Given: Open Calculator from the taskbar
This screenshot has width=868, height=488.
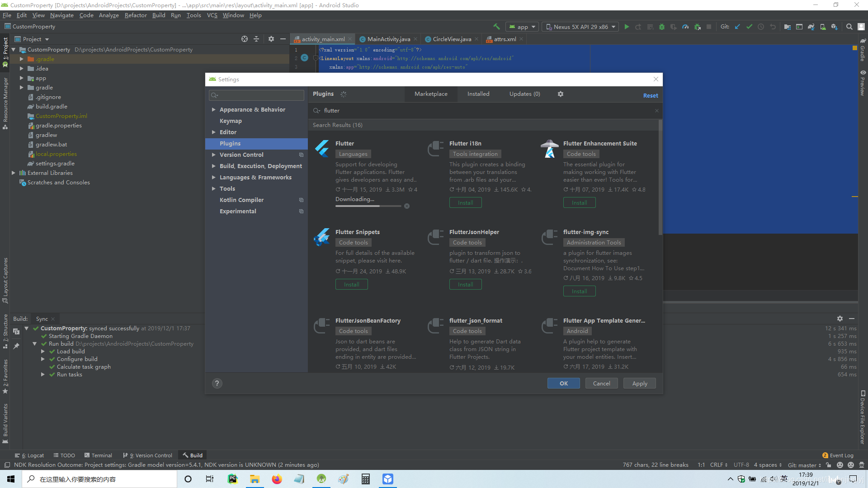Looking at the screenshot, I should pos(366,479).
